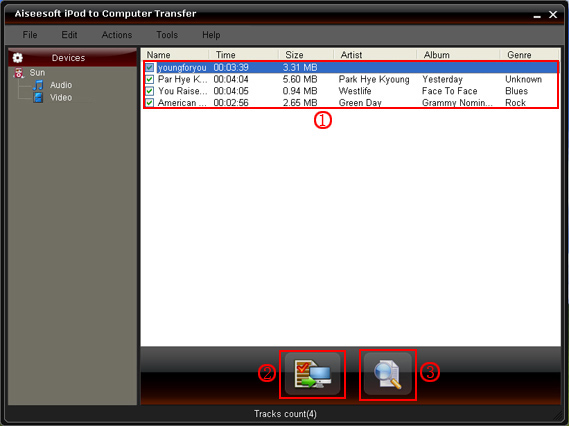Click the Devices gear icon
569x426 pixels.
click(17, 58)
